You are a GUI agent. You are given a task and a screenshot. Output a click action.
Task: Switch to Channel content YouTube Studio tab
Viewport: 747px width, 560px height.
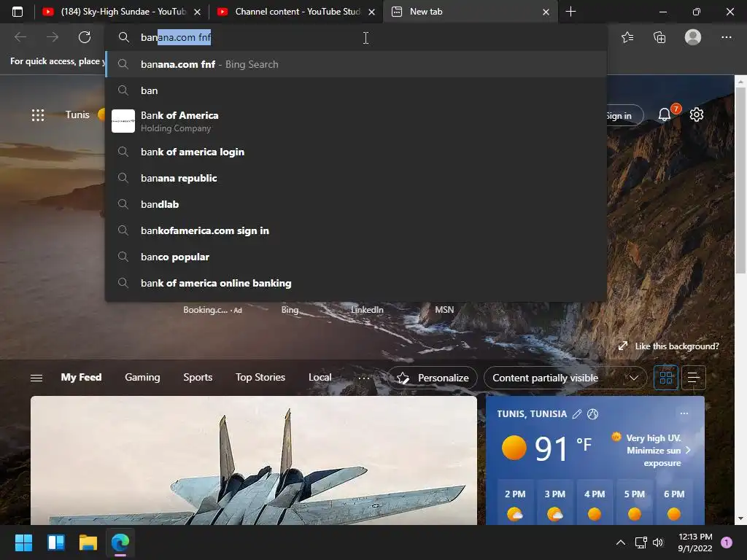[x=295, y=12]
